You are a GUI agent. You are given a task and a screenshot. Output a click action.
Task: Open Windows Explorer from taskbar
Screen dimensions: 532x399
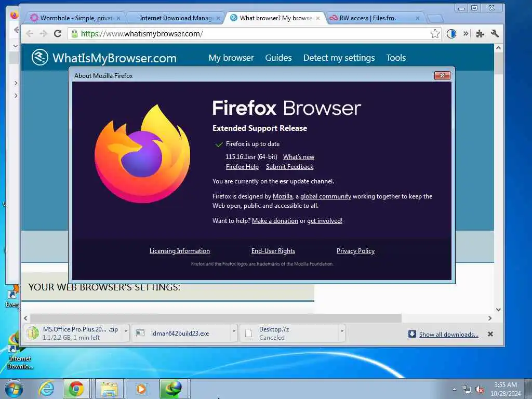coord(109,389)
